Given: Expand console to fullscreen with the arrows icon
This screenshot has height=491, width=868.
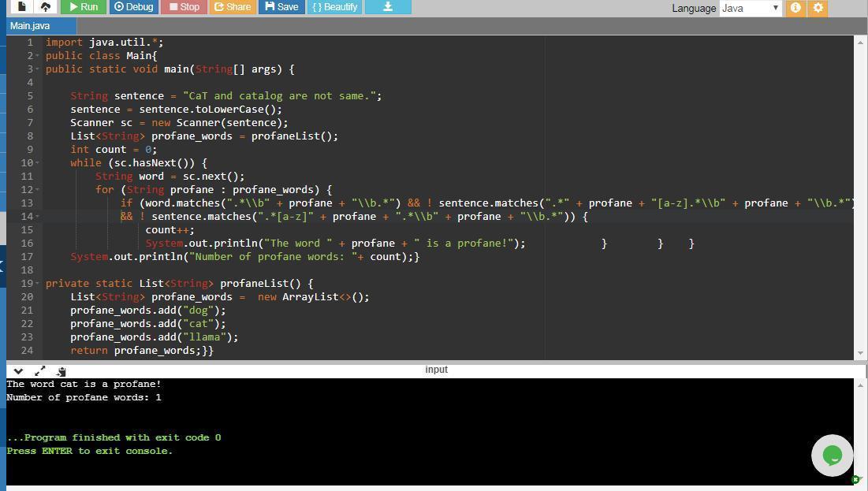Looking at the screenshot, I should pos(40,371).
